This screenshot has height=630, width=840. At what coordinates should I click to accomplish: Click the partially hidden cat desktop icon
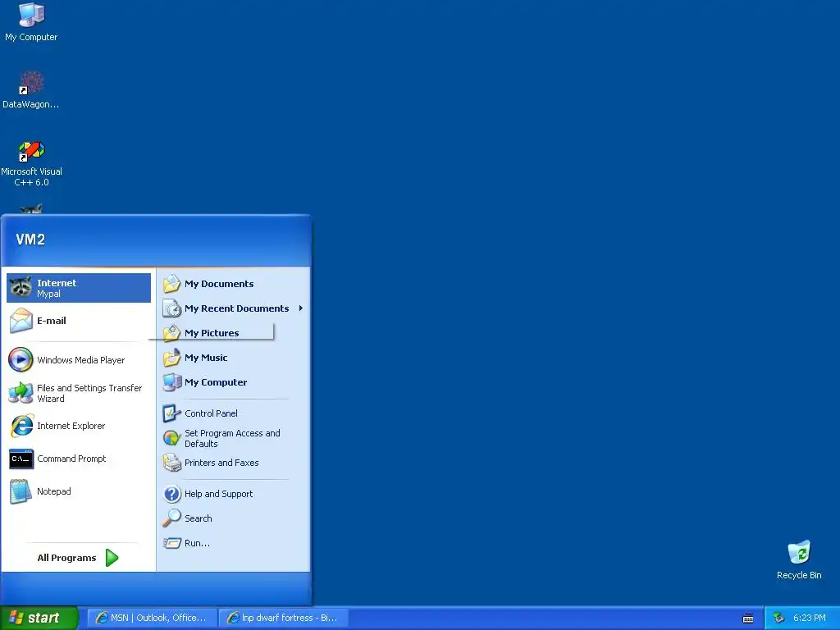(31, 209)
